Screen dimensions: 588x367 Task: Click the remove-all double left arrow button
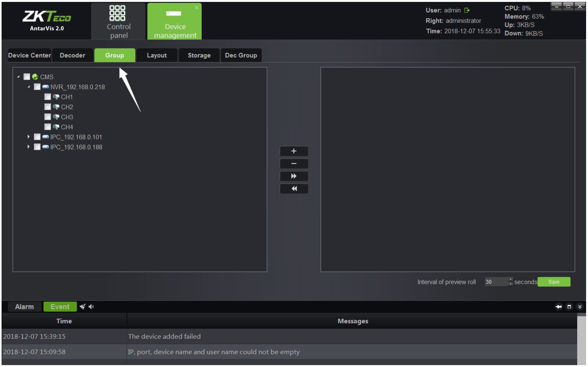pyautogui.click(x=294, y=189)
